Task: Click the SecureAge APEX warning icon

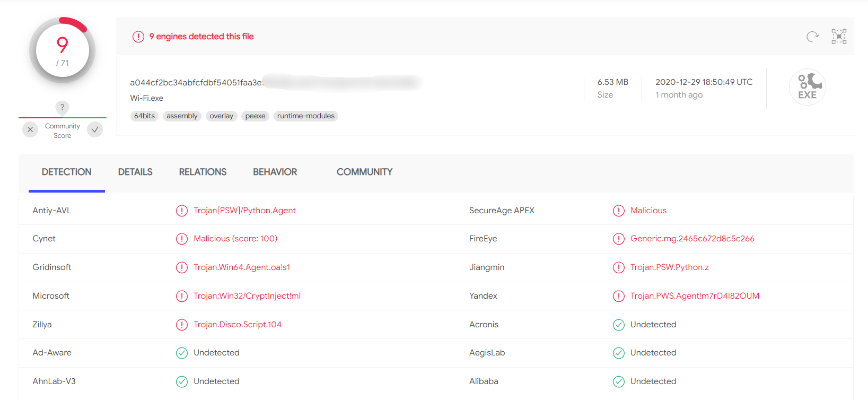Action: (x=619, y=211)
